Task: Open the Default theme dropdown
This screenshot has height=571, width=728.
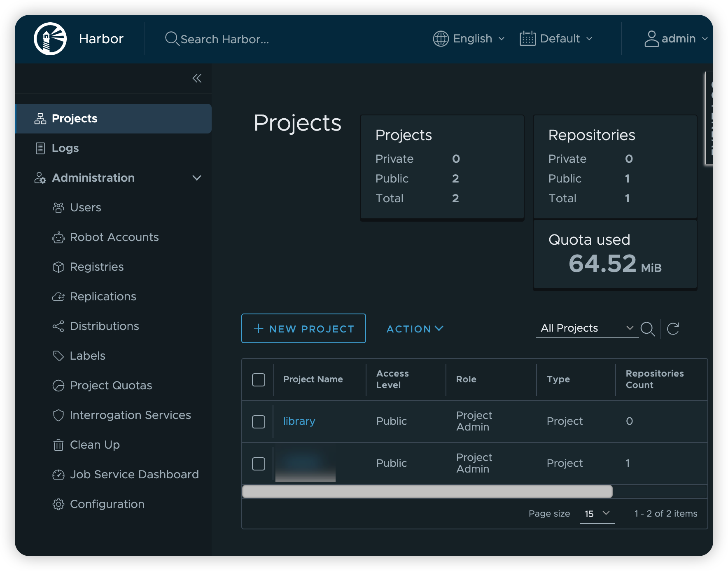Action: pyautogui.click(x=556, y=39)
